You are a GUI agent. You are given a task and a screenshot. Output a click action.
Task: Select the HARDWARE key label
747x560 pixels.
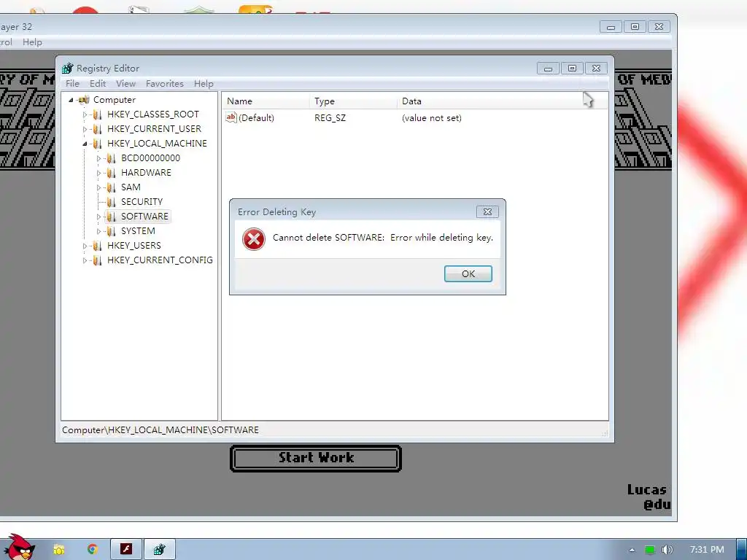click(x=146, y=173)
